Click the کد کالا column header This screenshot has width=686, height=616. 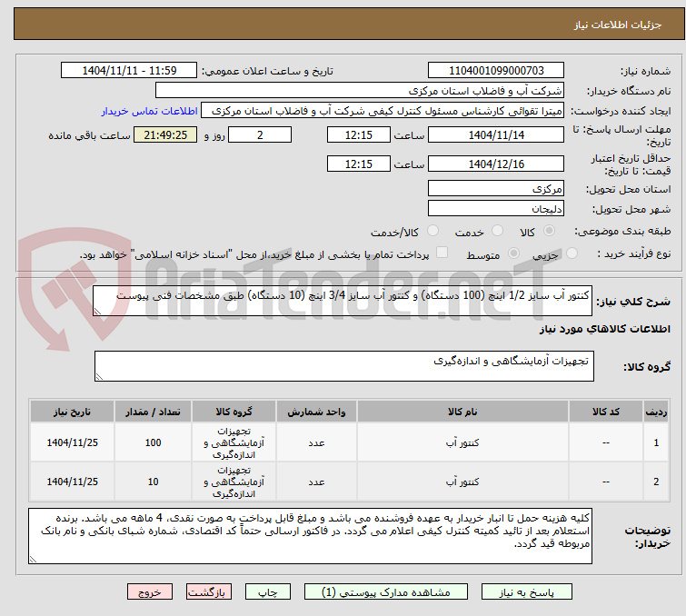point(605,412)
